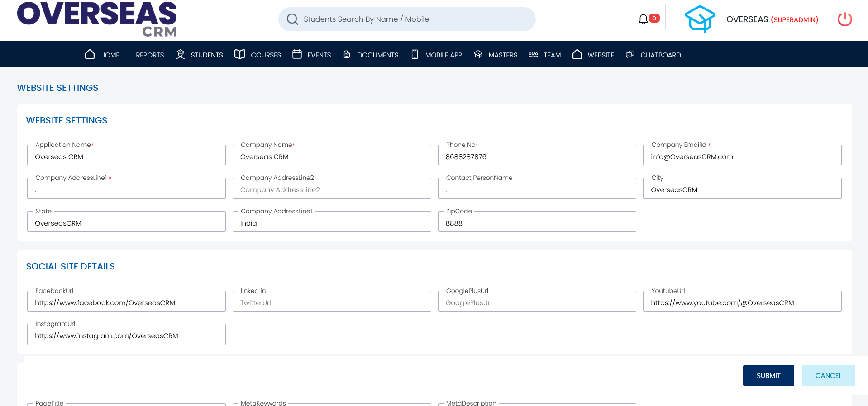Go to the Team menu
The image size is (868, 406).
pos(552,55)
